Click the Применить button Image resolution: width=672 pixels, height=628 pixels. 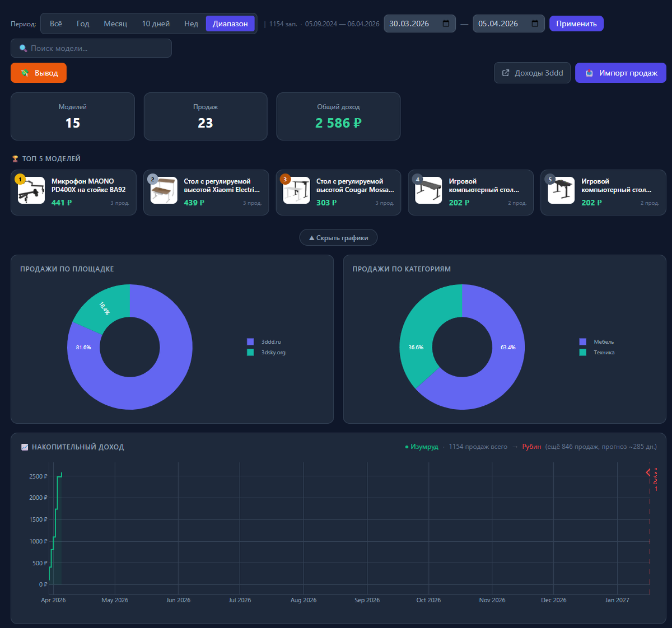coord(576,24)
